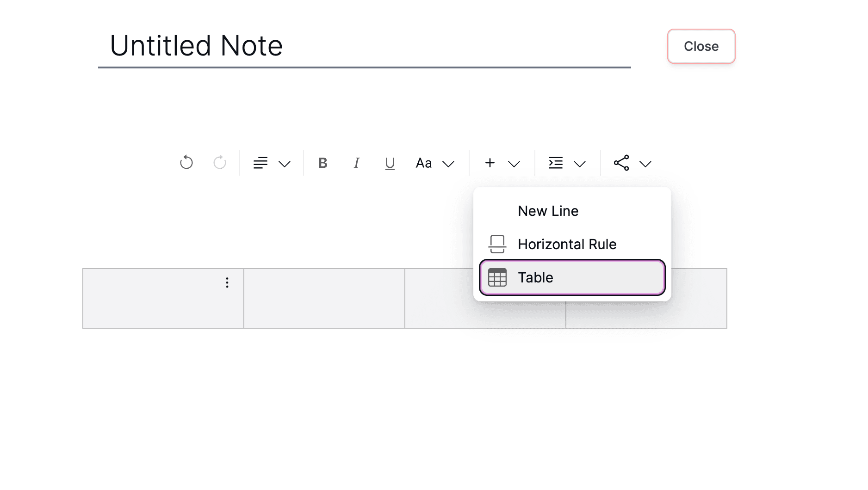Open the font size dropdown chevron
Image resolution: width=868 pixels, height=490 pixels.
coord(448,164)
